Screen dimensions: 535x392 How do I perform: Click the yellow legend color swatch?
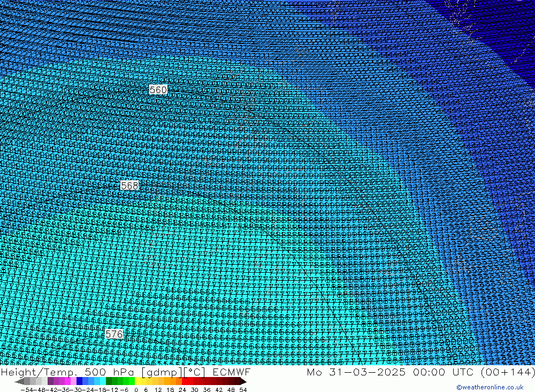[138, 381]
